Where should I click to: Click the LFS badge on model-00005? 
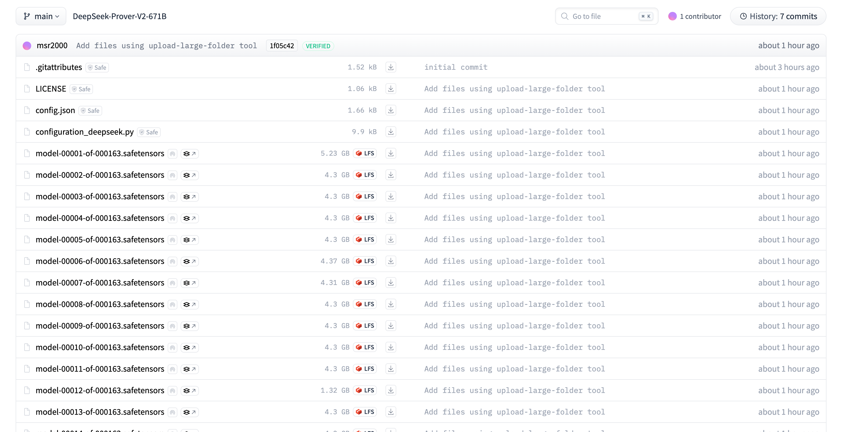(364, 239)
